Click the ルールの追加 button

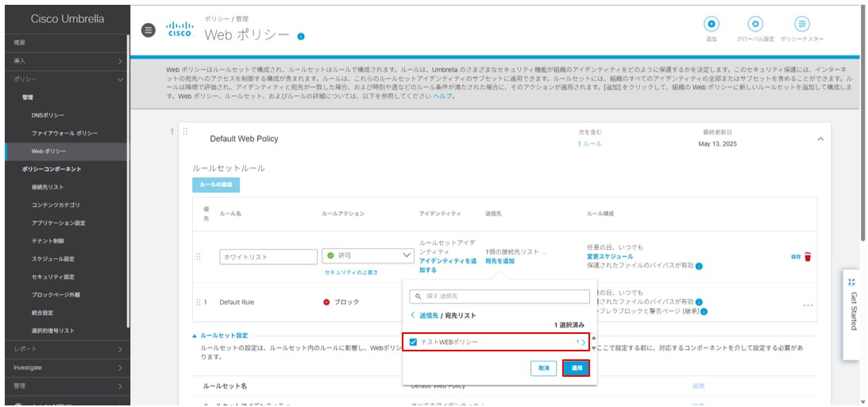click(x=216, y=185)
